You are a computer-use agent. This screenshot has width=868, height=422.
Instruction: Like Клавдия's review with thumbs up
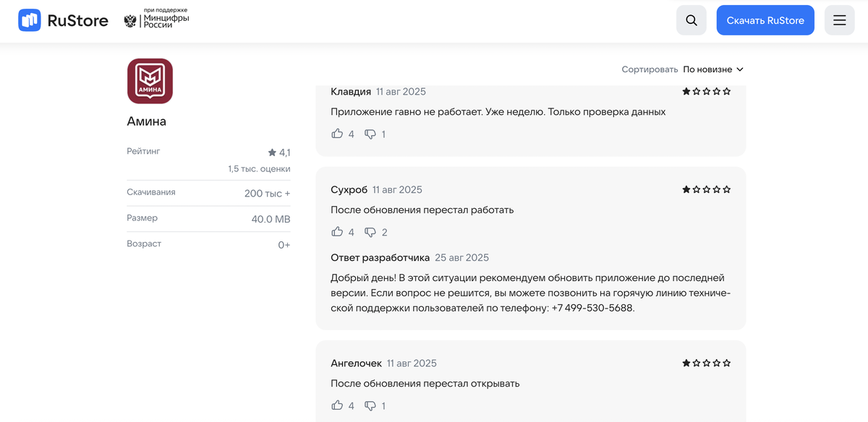337,134
